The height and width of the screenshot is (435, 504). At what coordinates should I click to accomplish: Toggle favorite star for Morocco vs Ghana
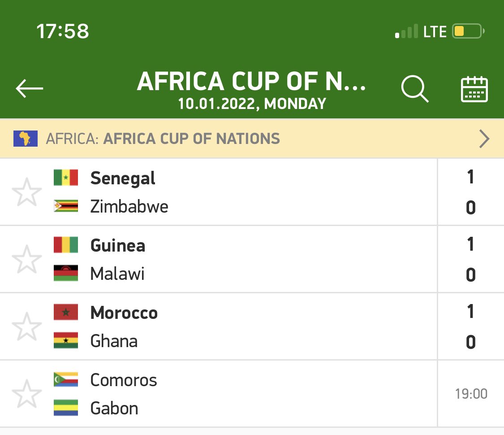click(x=27, y=326)
